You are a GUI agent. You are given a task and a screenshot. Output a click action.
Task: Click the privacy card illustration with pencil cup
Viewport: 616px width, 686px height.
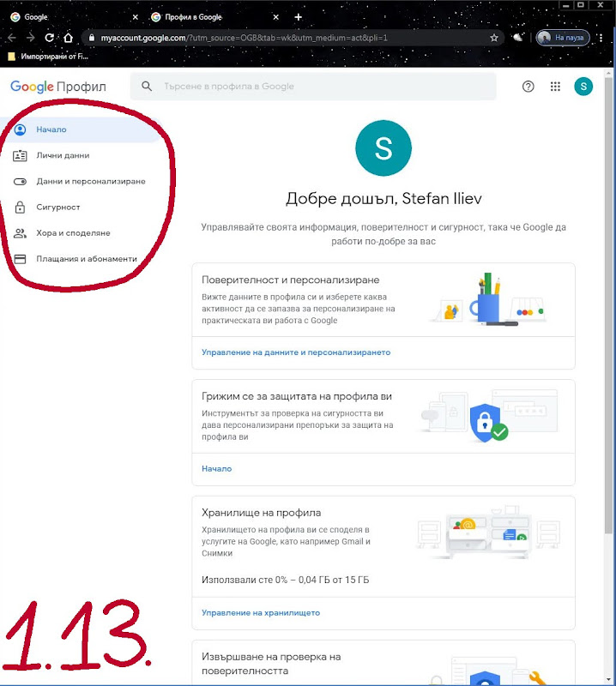click(x=488, y=299)
